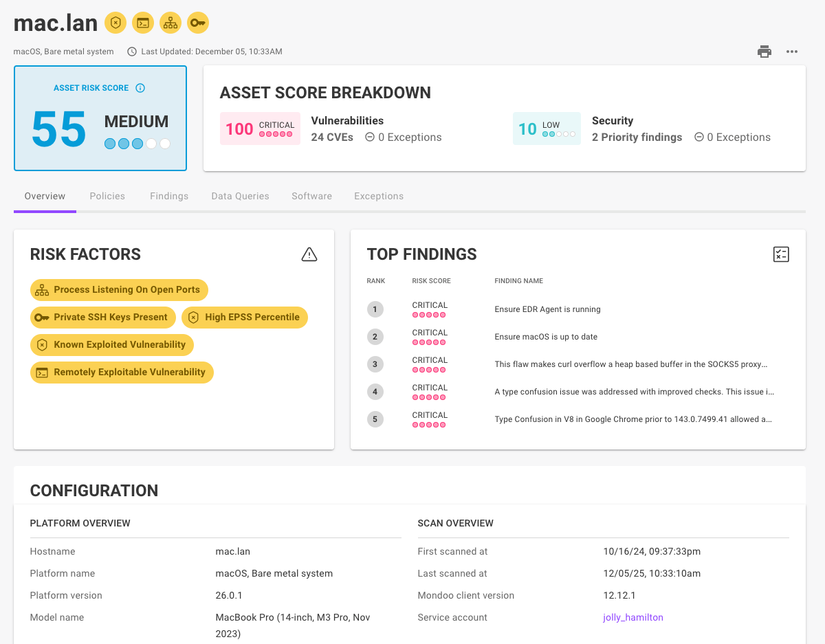The height and width of the screenshot is (644, 825).
Task: Click the 24 CVEs text
Action: (x=332, y=137)
